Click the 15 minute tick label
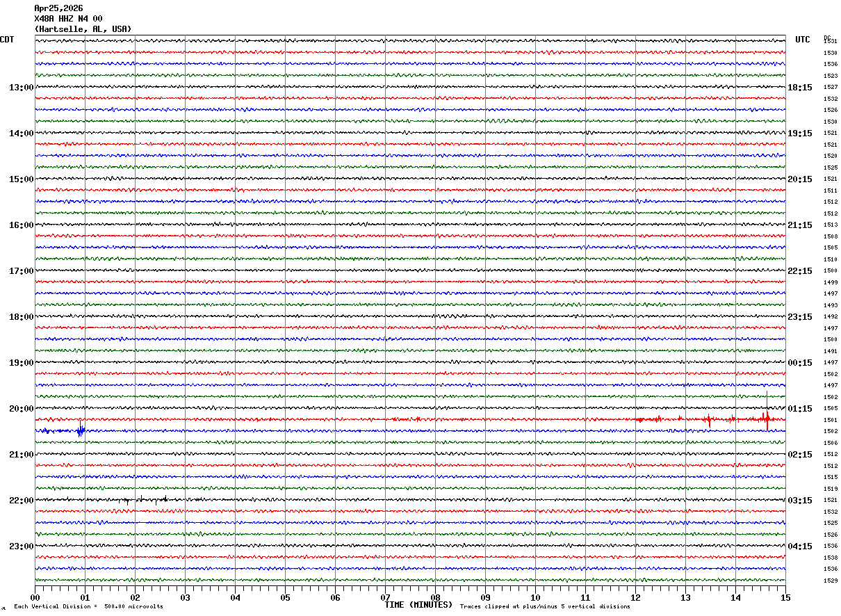 tap(785, 597)
